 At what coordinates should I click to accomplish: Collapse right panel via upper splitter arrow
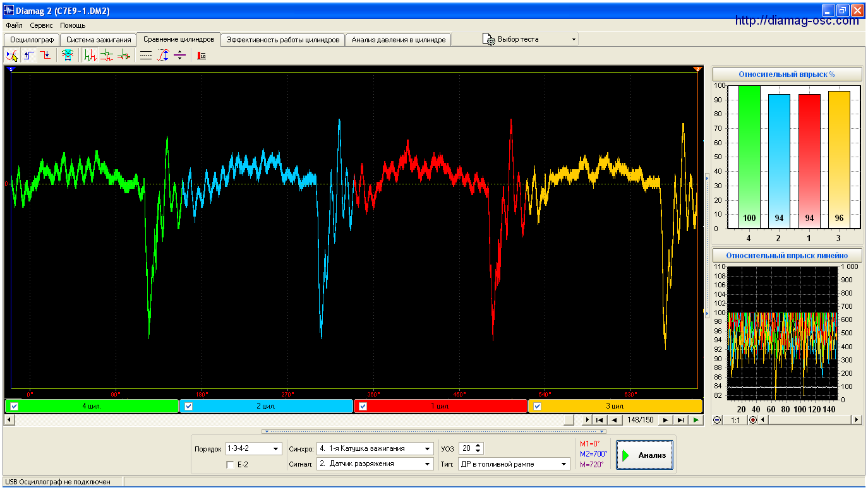pos(707,179)
